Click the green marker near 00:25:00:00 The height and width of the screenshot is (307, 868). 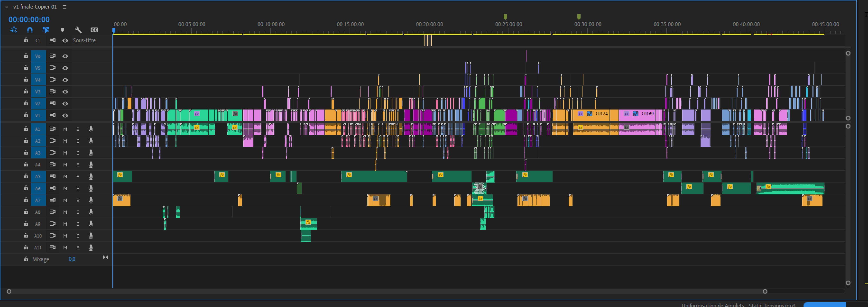pyautogui.click(x=505, y=17)
